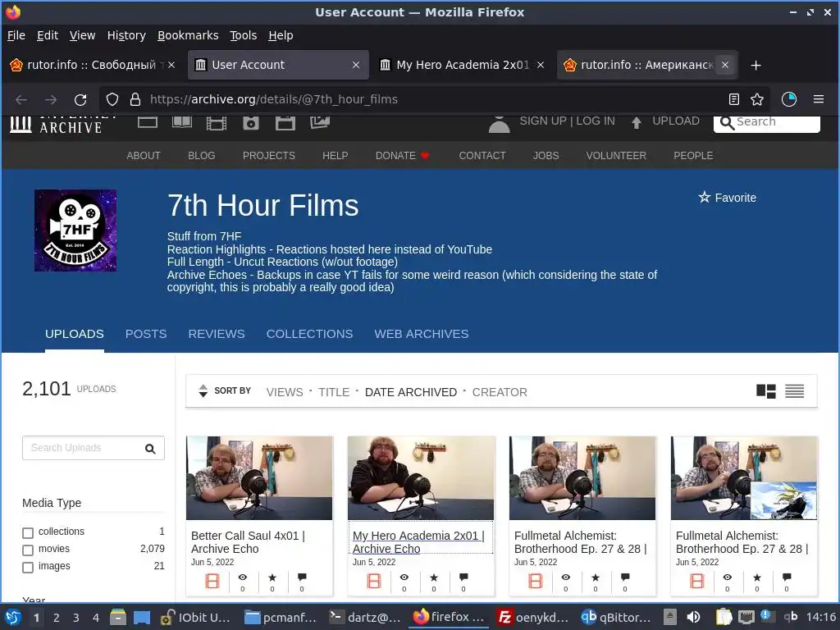Check the collections media type checkbox
The width and height of the screenshot is (840, 630).
coord(28,533)
